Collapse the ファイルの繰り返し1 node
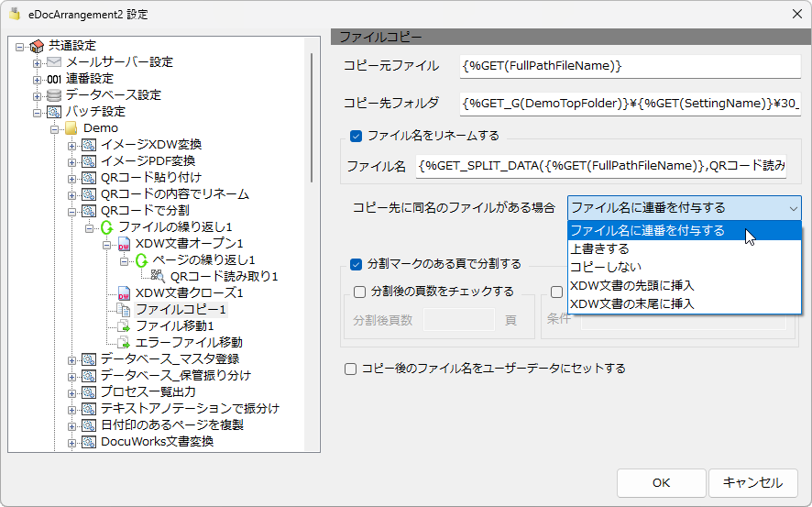The image size is (812, 507). (x=89, y=228)
